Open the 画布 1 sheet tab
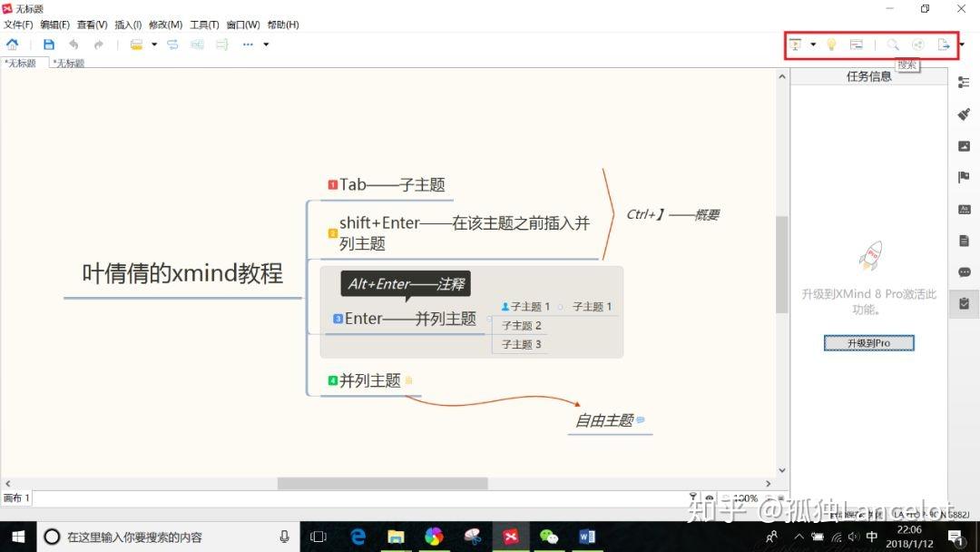 tap(17, 498)
